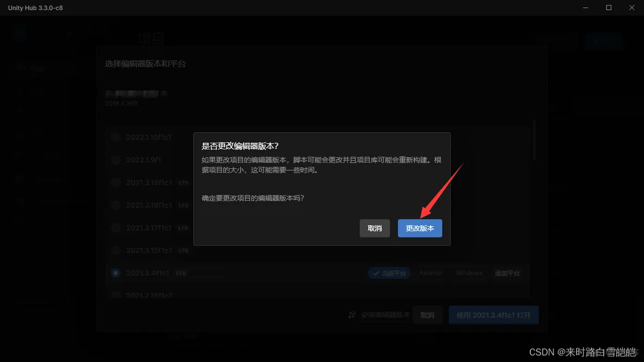Minimize the Unity Hub window
This screenshot has height=362, width=644.
coord(586,8)
